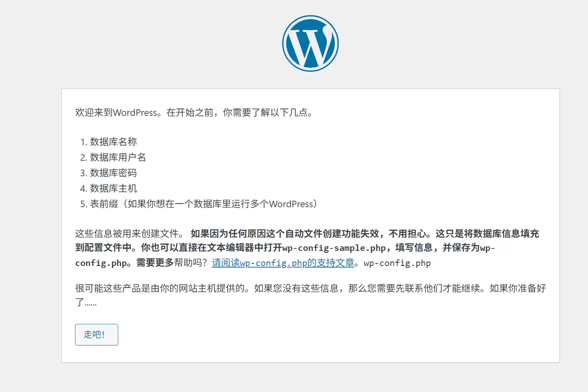
Task: Click the wp-config.php text after the link
Action: [x=397, y=263]
